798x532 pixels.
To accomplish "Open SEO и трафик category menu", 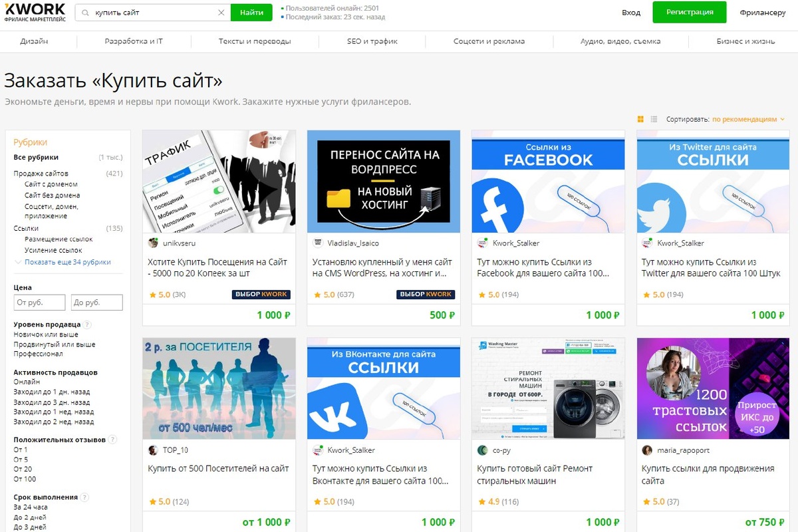I will 372,41.
